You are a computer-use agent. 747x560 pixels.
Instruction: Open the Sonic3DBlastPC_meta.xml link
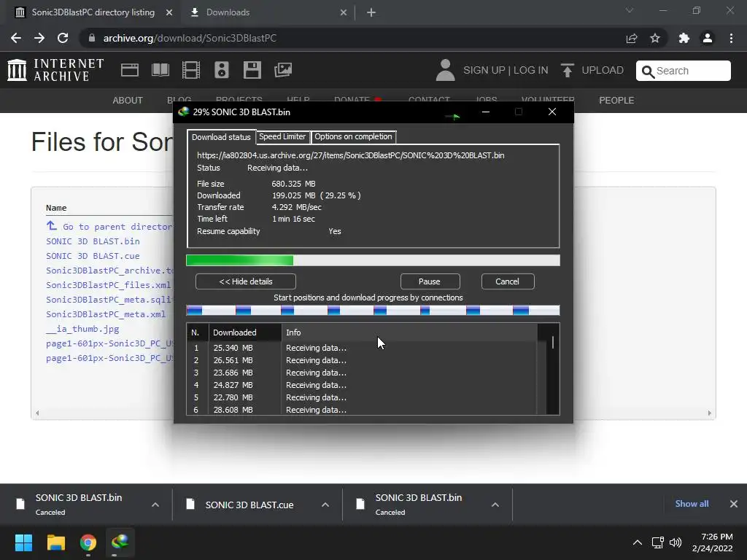click(x=106, y=314)
